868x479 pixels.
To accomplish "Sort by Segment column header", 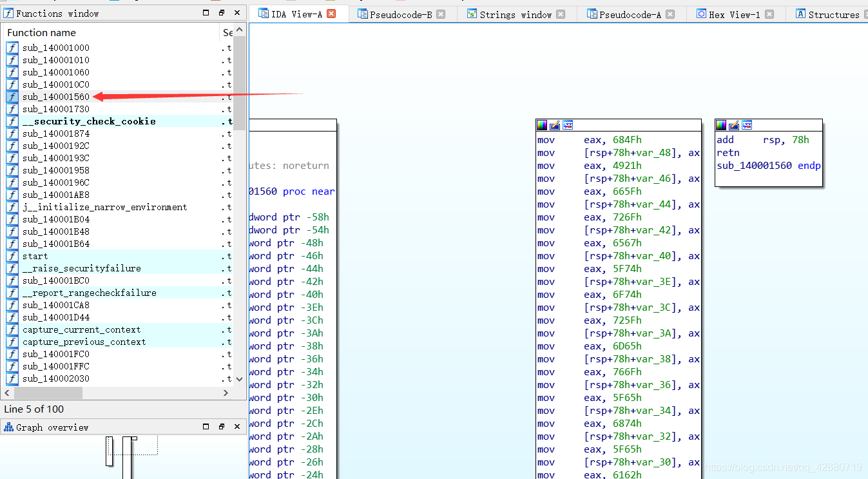I will click(x=227, y=32).
